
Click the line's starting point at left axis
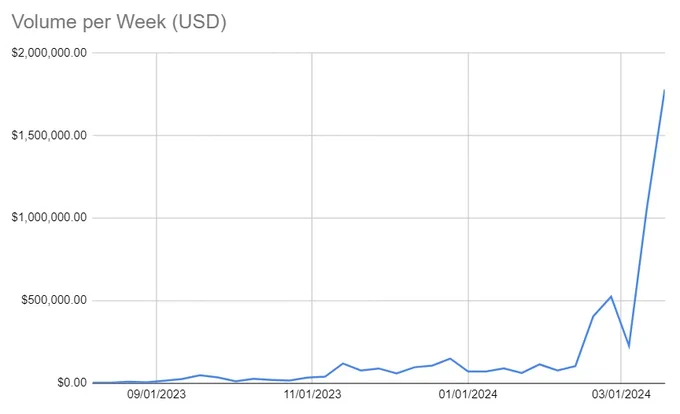94,382
